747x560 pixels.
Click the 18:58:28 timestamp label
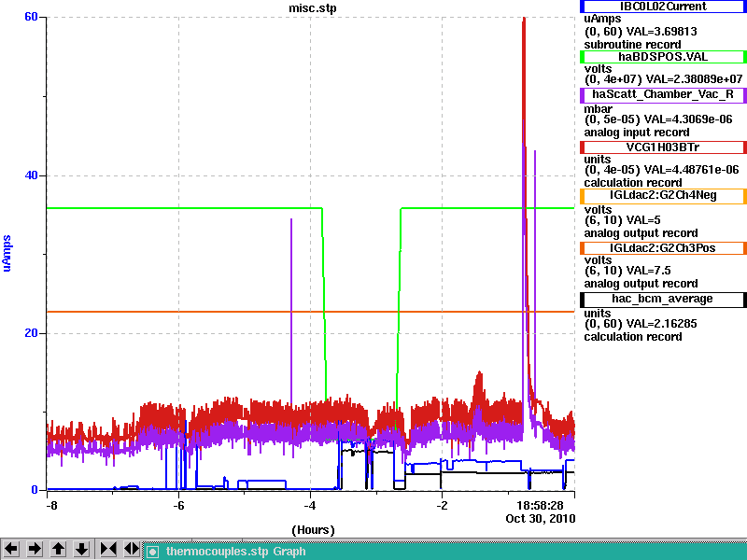(540, 505)
